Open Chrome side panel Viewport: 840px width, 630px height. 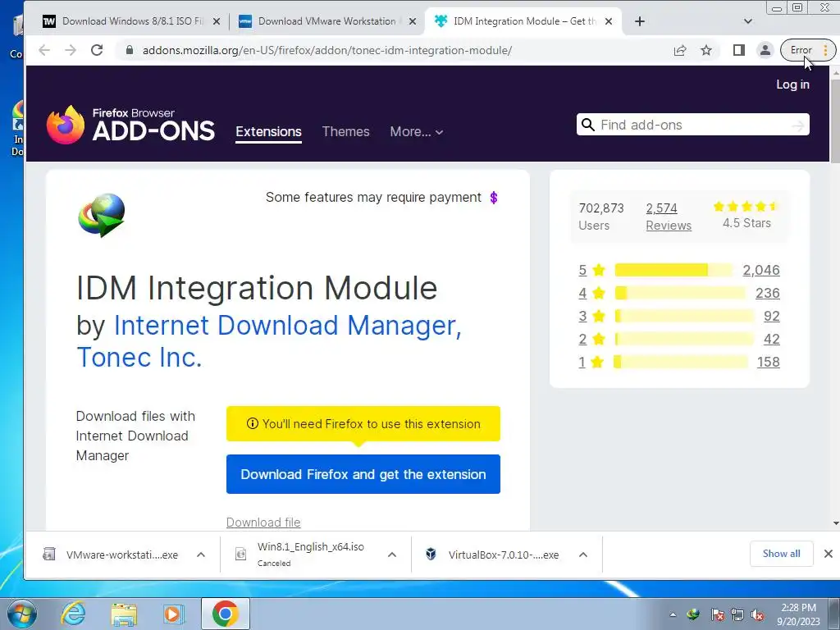tap(739, 50)
